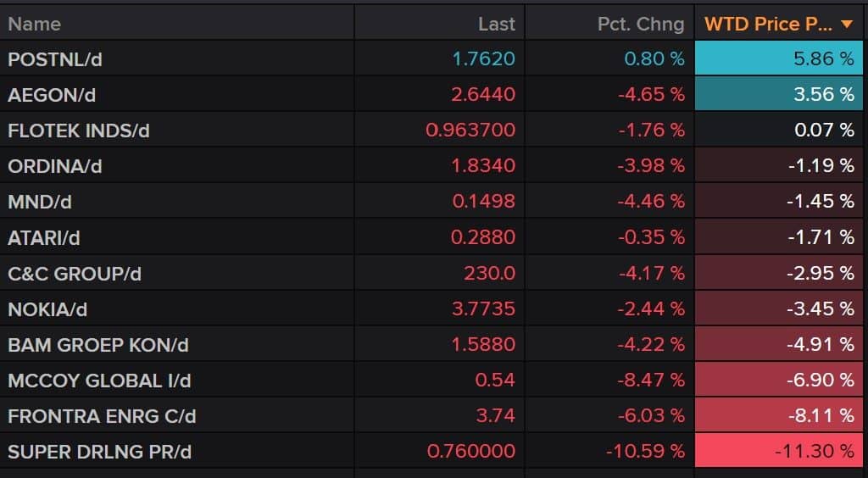868x478 pixels.
Task: Open the ORDINA/d instrument
Action: tap(55, 166)
